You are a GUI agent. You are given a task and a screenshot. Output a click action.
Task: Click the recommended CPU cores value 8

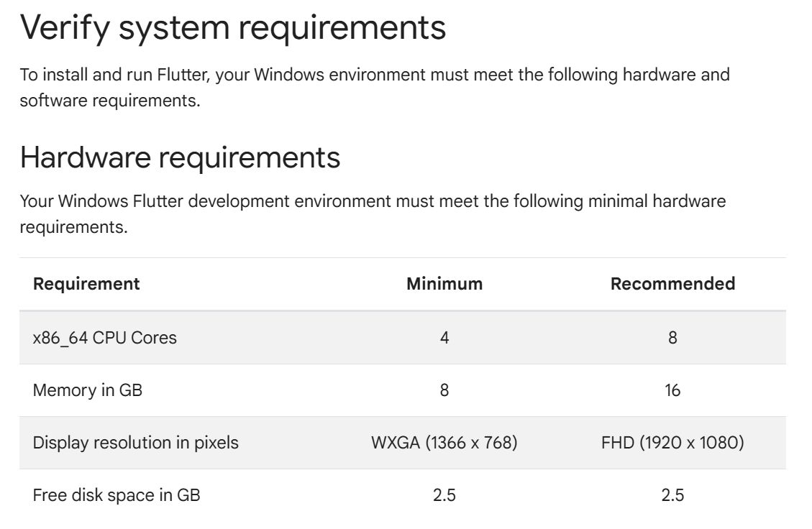[x=672, y=338]
